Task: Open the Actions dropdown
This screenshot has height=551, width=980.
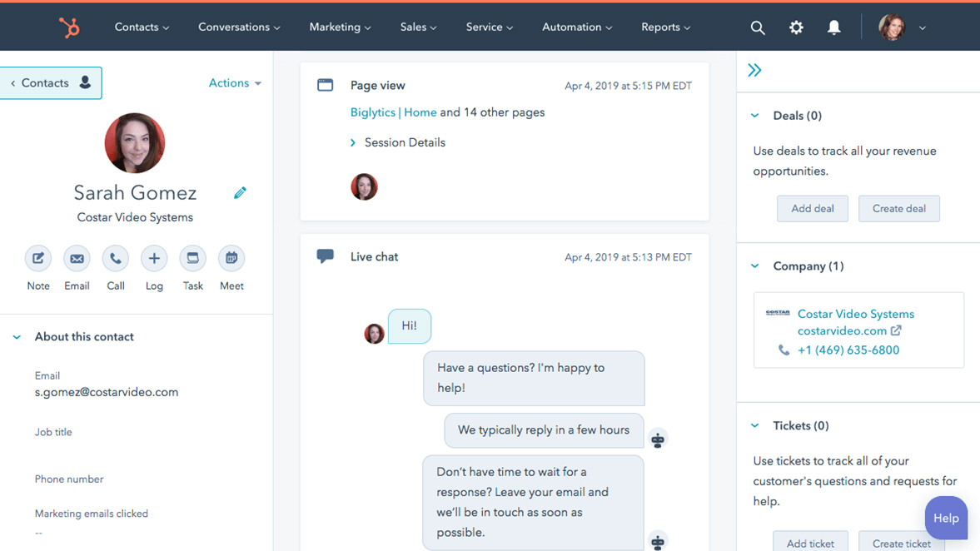Action: pyautogui.click(x=234, y=83)
